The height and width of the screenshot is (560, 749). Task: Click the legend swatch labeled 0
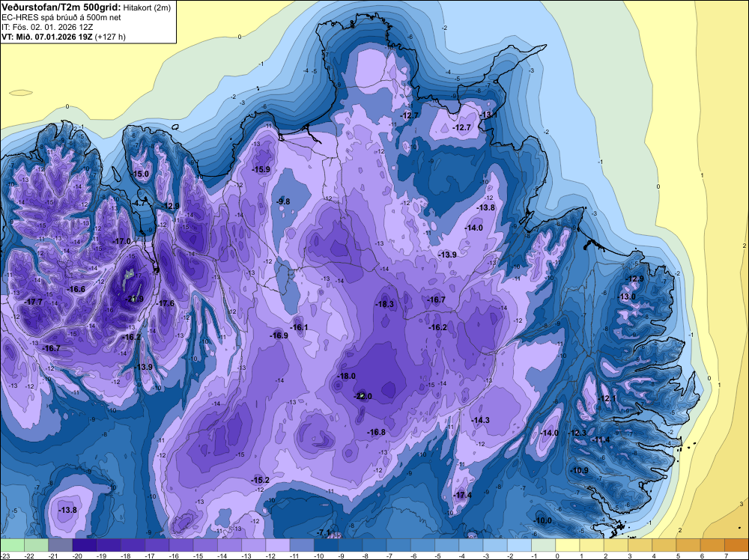point(568,545)
